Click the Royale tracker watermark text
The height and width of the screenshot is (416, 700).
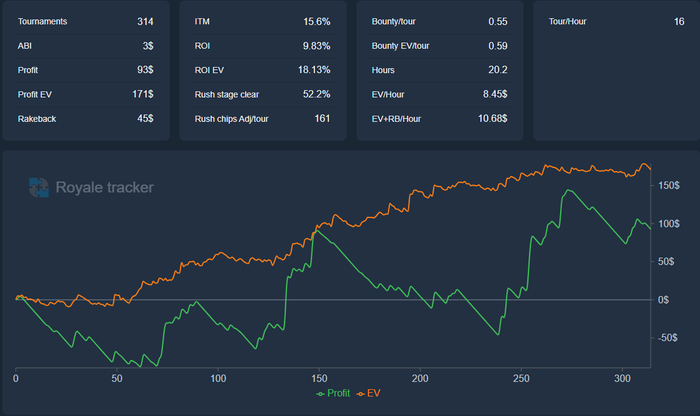point(104,187)
